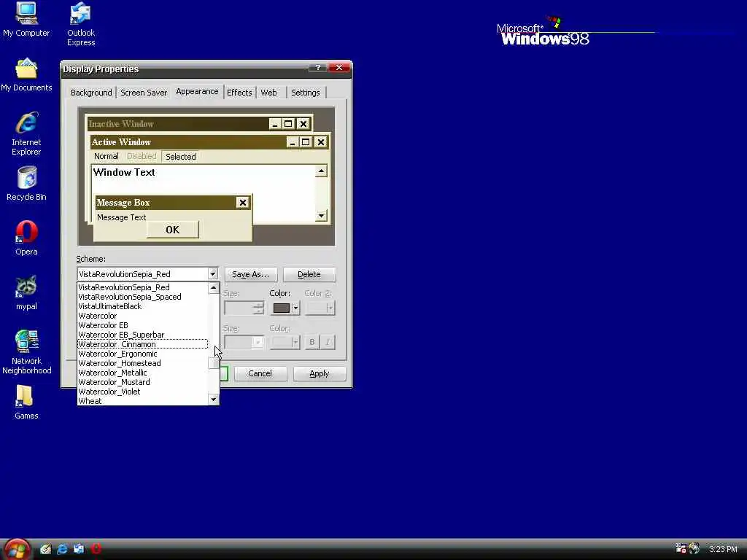Viewport: 747px width, 560px height.
Task: Click the Inactive Window title bar preview
Action: (178, 124)
